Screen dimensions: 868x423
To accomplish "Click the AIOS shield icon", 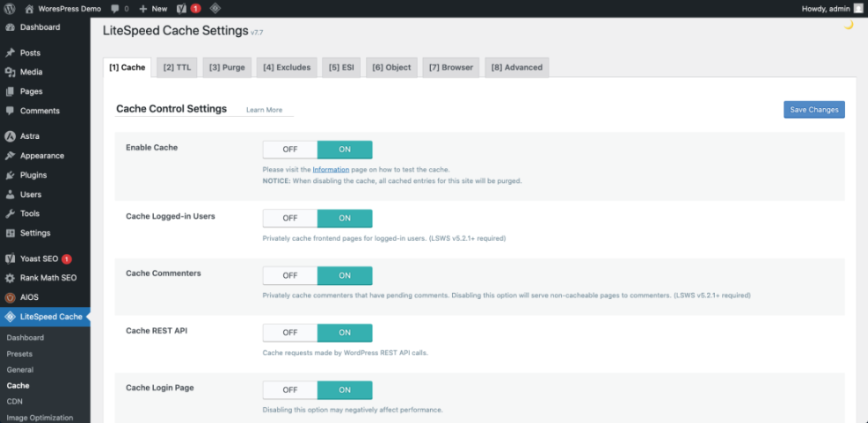I will coord(10,297).
